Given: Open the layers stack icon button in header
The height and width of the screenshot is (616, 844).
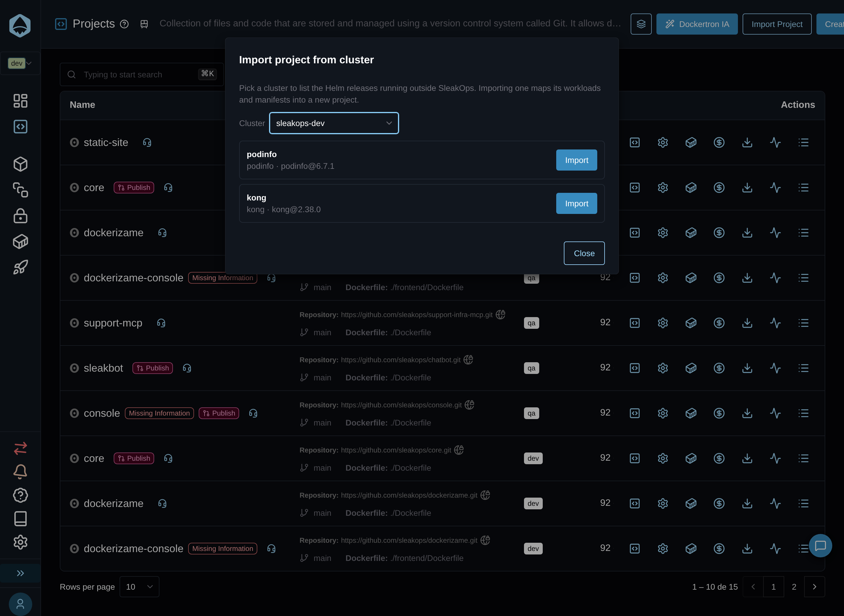Looking at the screenshot, I should (x=641, y=24).
